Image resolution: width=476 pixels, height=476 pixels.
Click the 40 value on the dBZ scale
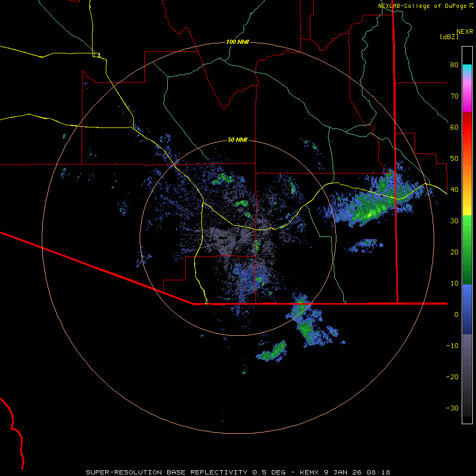454,190
